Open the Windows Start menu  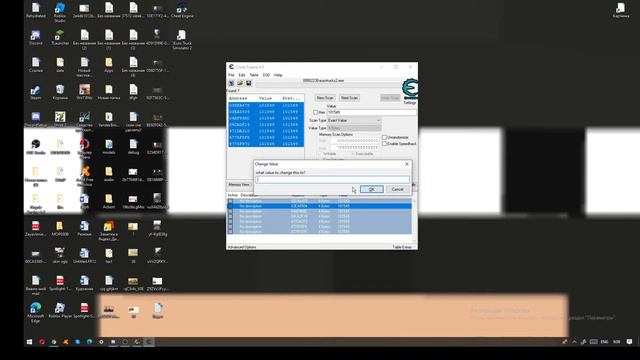point(29,342)
